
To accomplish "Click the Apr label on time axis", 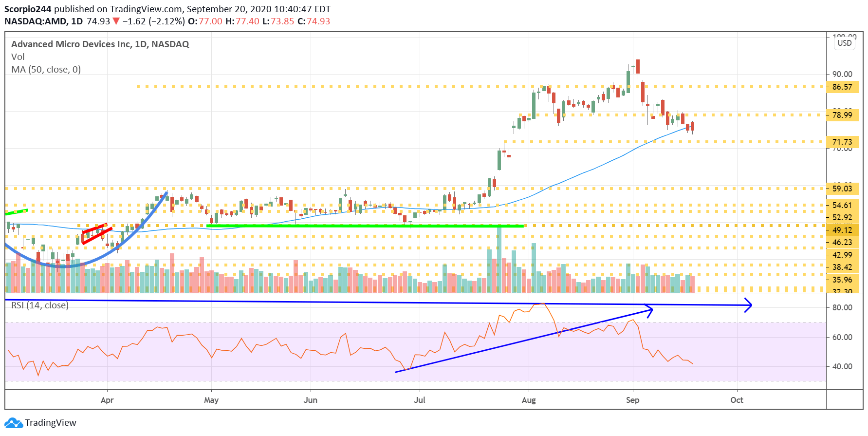I will coord(107,400).
